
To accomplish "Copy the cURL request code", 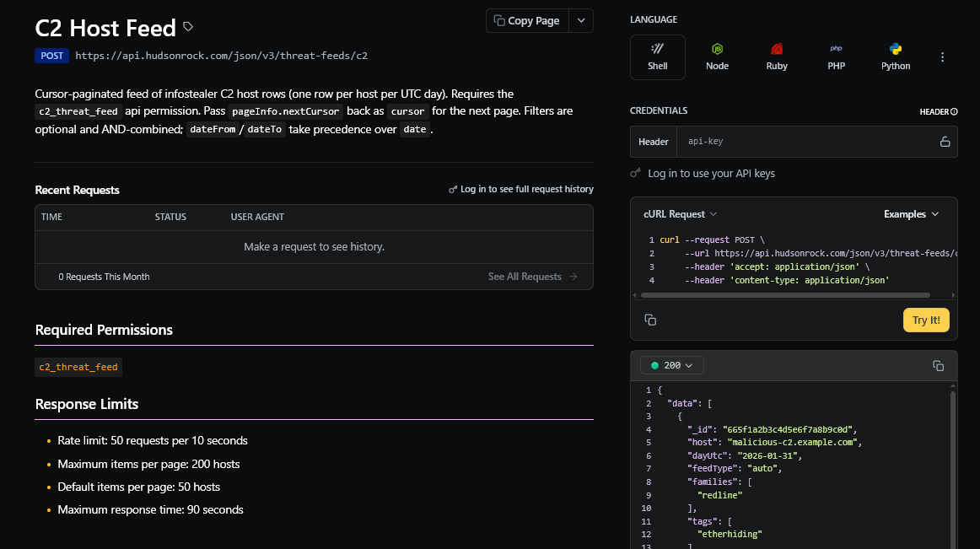I will 650,320.
